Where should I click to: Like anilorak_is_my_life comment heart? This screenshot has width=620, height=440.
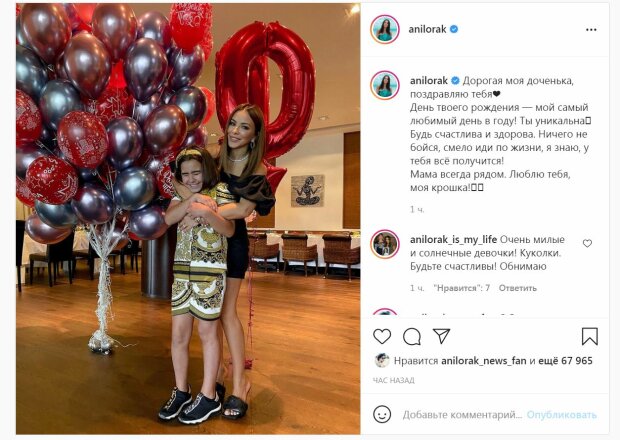(587, 244)
